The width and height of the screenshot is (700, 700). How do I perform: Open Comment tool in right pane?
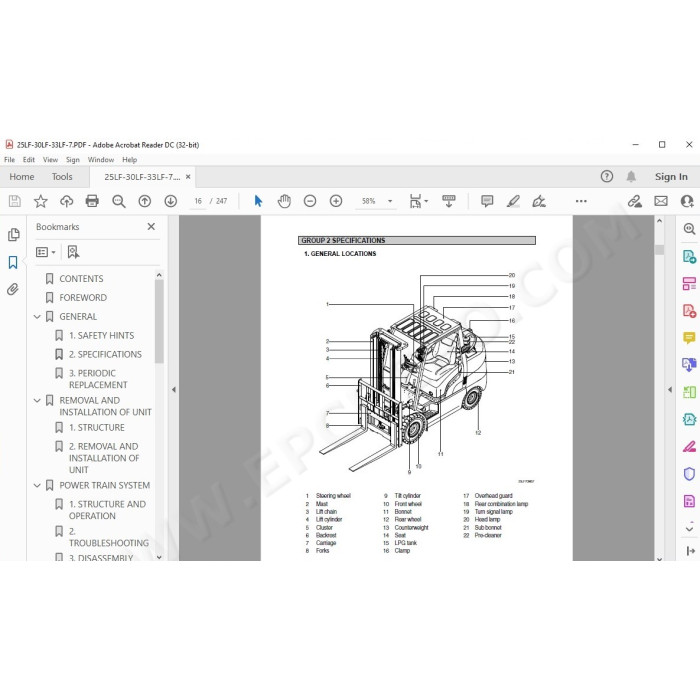689,338
